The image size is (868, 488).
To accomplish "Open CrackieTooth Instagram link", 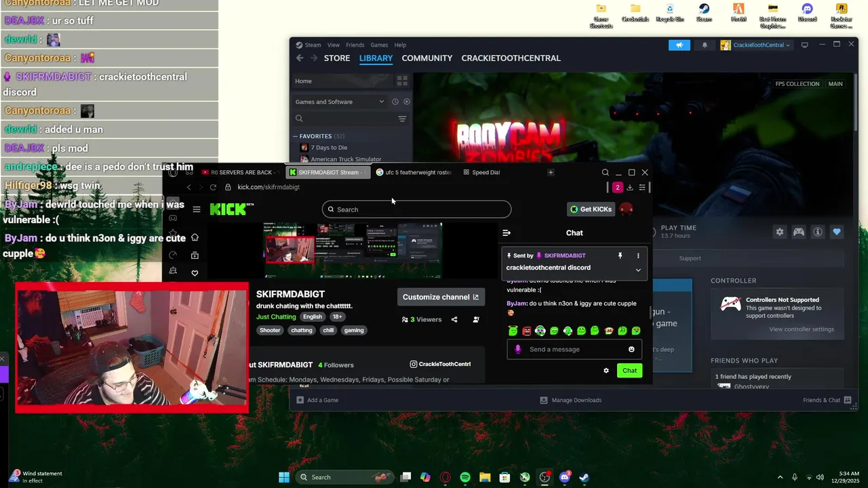I will click(440, 365).
